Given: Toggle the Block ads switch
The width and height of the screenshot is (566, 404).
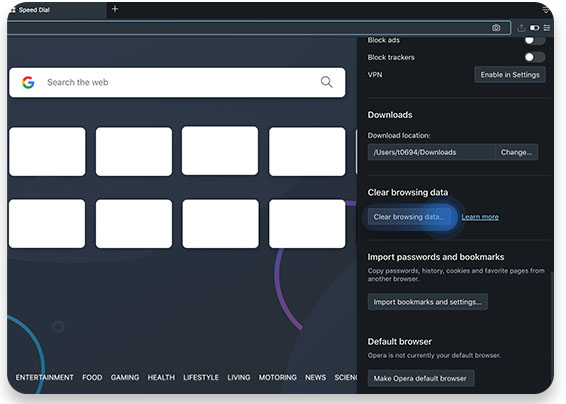Looking at the screenshot, I should point(535,40).
